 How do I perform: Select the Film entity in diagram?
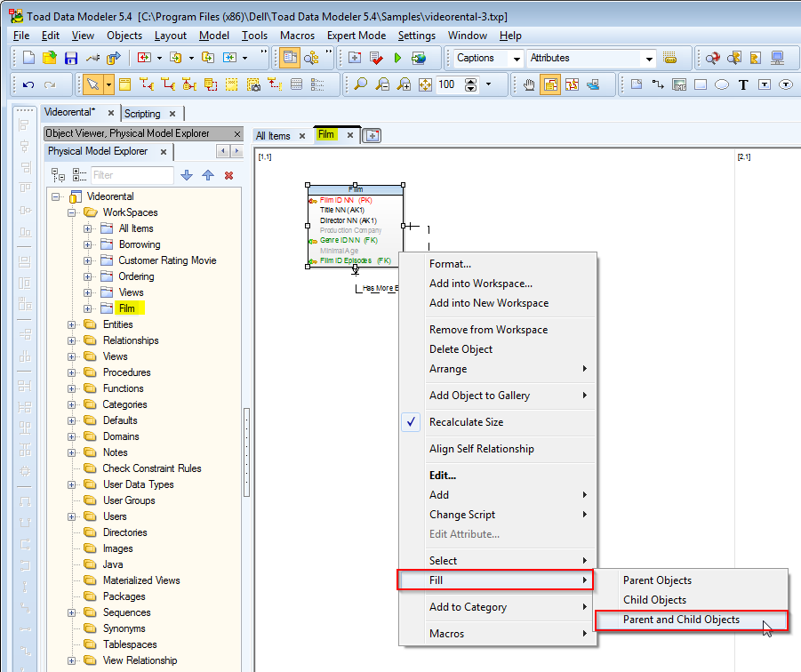355,226
